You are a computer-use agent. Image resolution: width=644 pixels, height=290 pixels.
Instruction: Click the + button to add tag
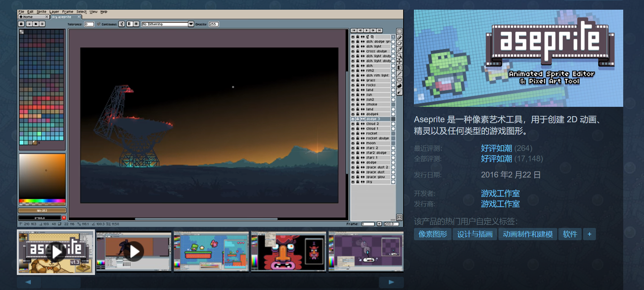point(589,234)
